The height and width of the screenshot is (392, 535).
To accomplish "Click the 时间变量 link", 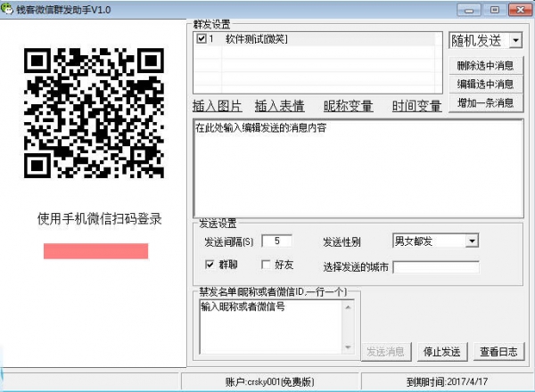I will (x=416, y=106).
